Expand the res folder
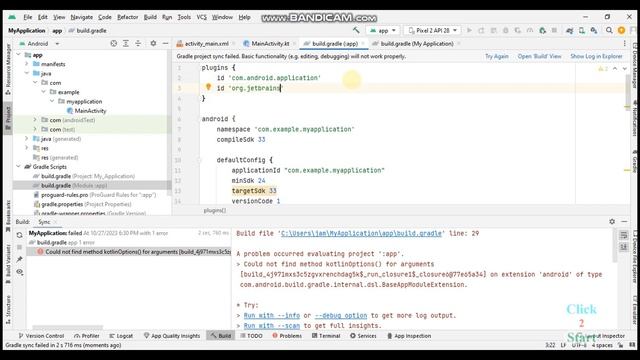 pos(27,148)
